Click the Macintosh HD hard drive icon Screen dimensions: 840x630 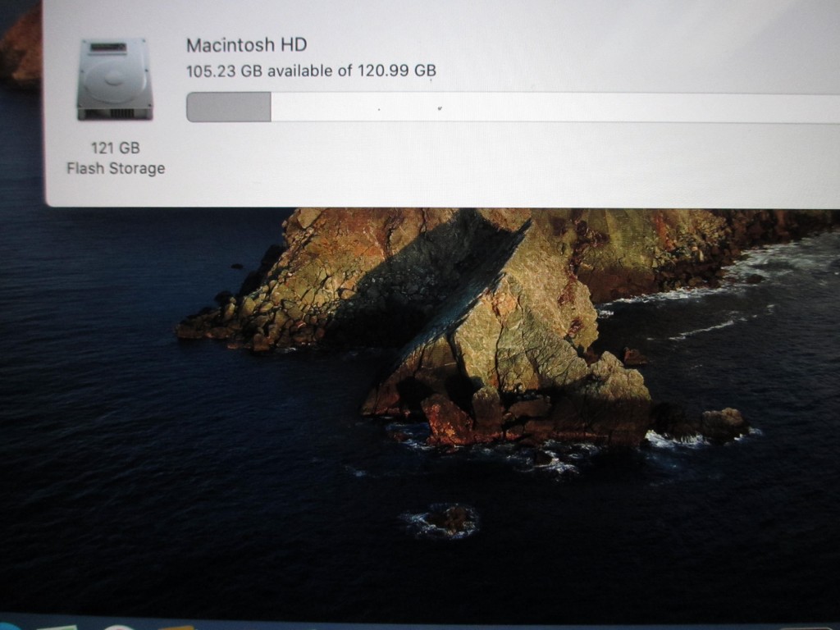tap(115, 80)
